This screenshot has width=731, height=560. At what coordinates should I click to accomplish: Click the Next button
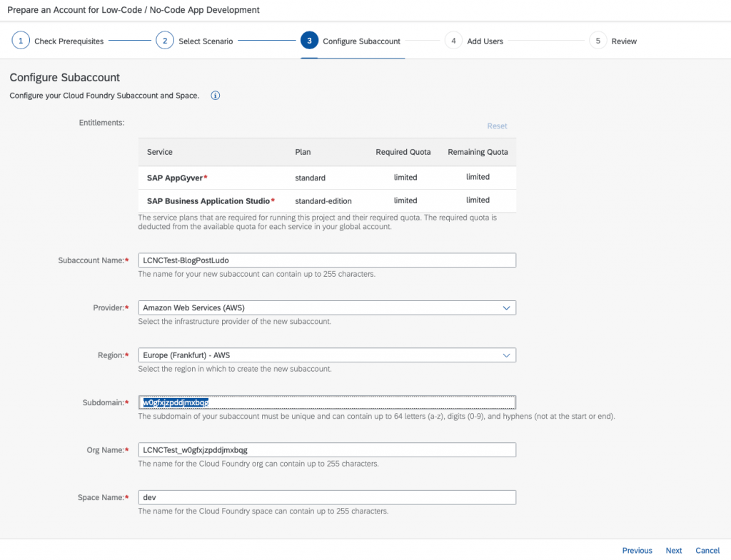click(674, 551)
